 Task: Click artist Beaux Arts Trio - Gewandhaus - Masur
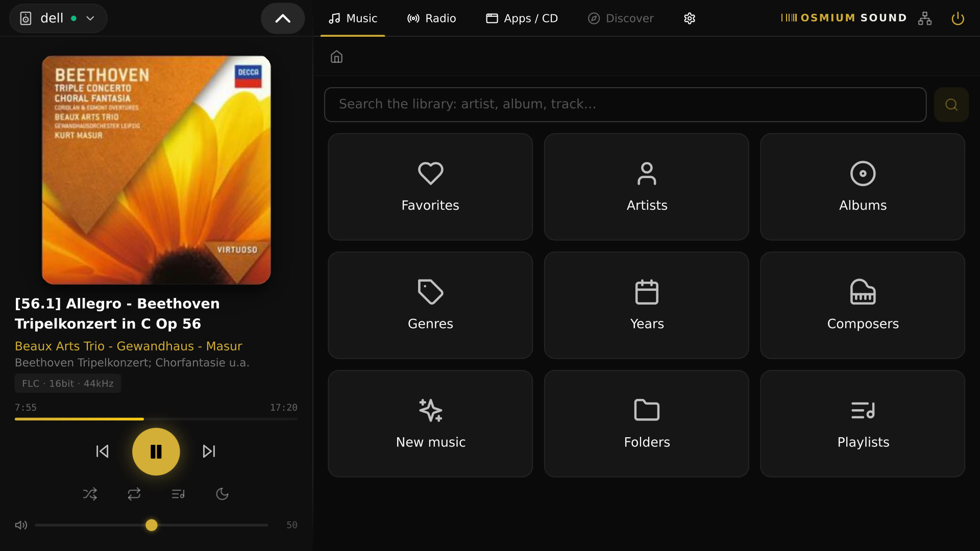[129, 346]
